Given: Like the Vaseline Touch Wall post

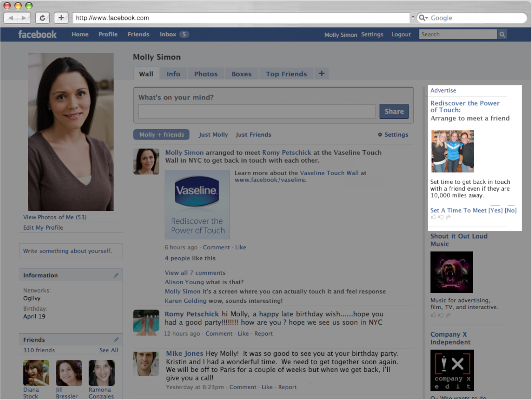Looking at the screenshot, I should pyautogui.click(x=241, y=247).
